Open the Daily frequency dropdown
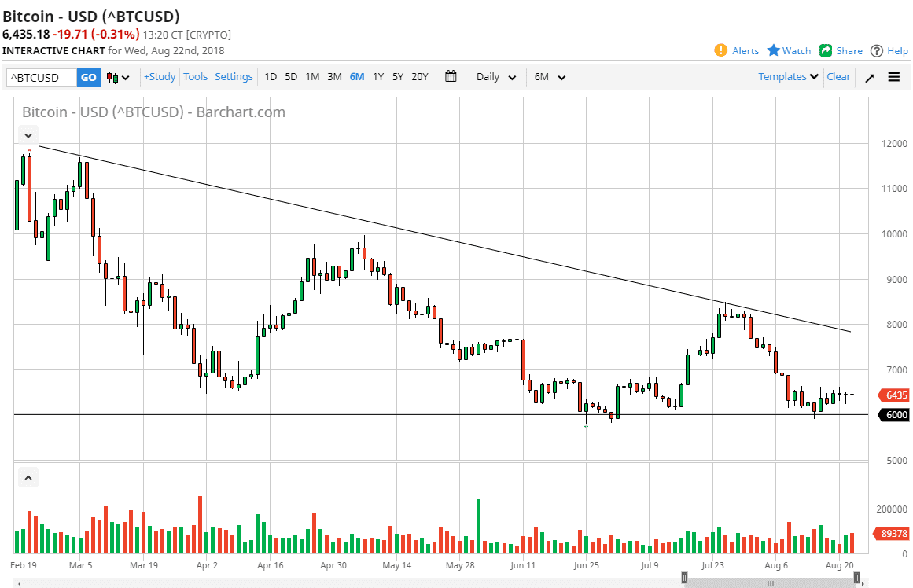 point(495,77)
